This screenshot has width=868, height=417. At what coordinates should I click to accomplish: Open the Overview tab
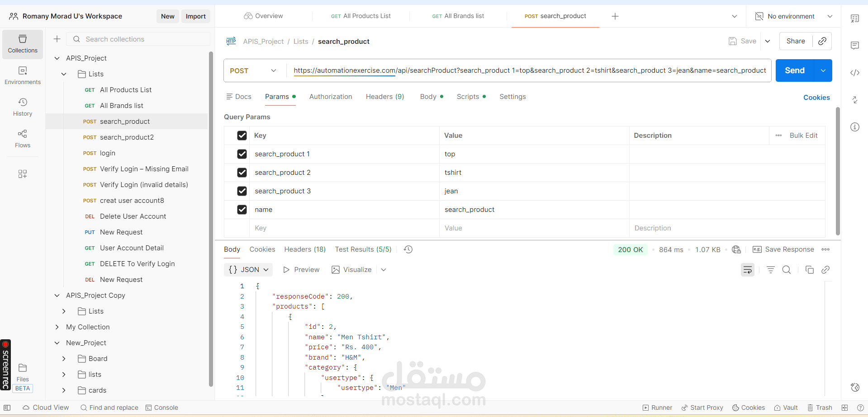coord(264,16)
